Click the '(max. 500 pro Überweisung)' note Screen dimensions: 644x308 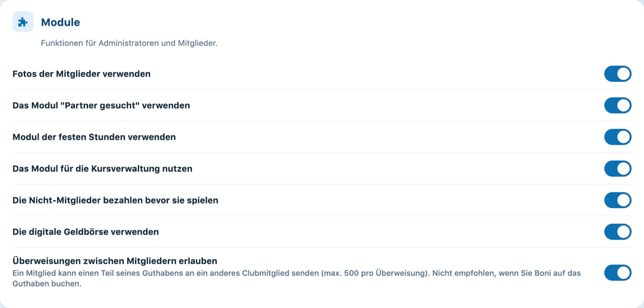coord(376,273)
